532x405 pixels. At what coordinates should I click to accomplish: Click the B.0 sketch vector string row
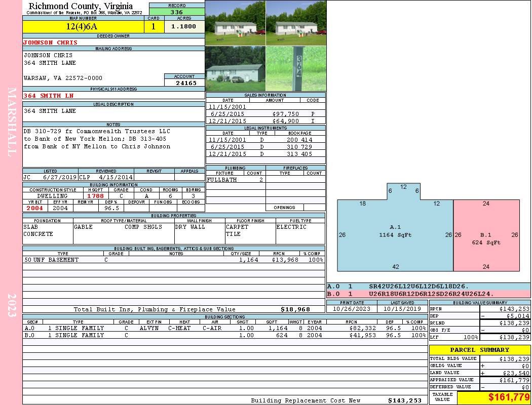tap(429, 294)
